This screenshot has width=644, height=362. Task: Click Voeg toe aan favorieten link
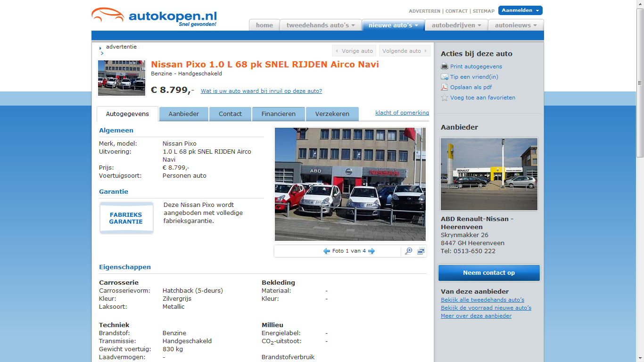[x=483, y=98]
